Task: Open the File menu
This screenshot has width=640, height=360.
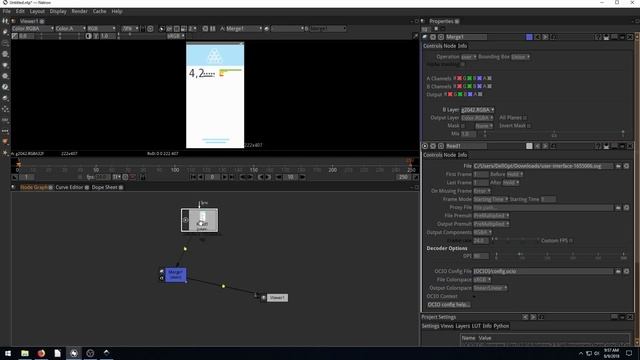Action: 7,11
